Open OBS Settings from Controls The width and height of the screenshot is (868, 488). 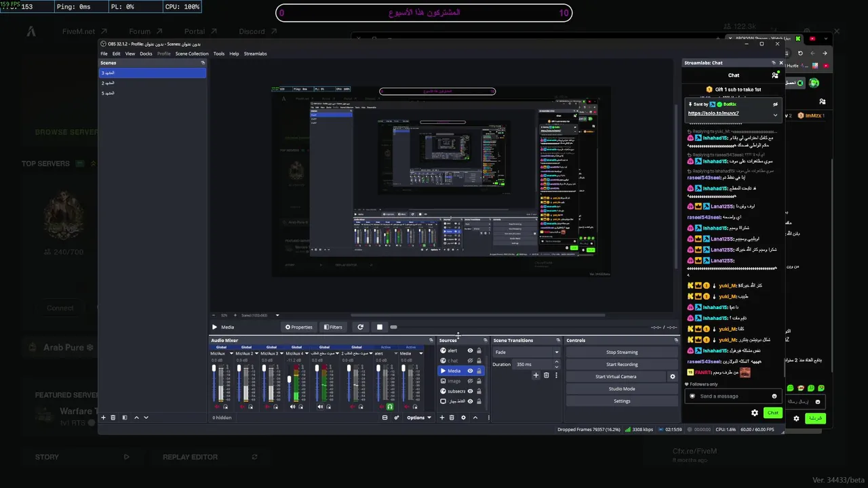tap(622, 401)
